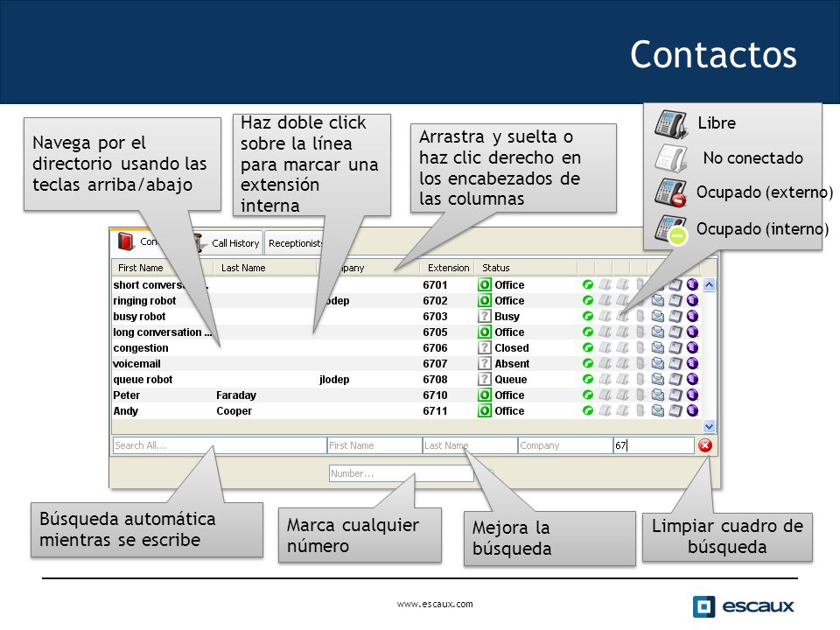Click the purple E icon in congestion row

[x=693, y=347]
